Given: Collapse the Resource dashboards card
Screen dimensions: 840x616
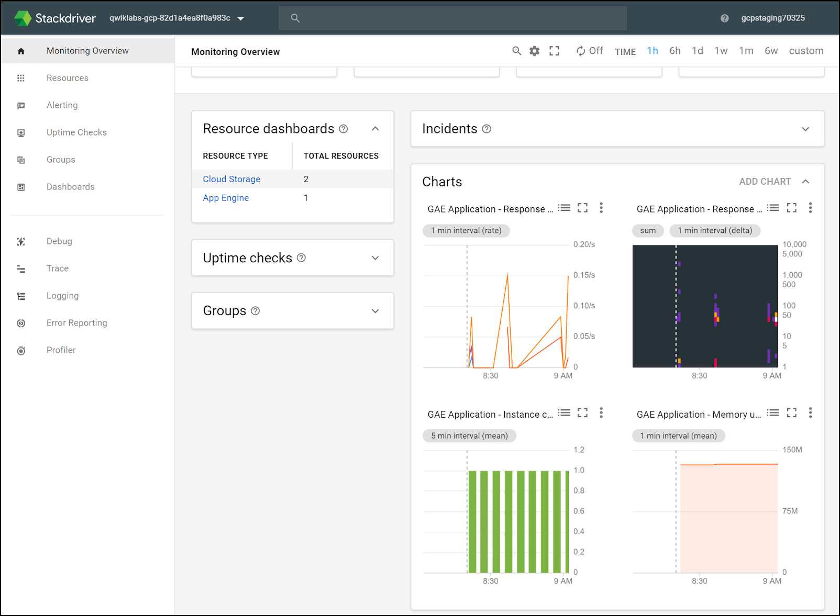Looking at the screenshot, I should tap(375, 129).
